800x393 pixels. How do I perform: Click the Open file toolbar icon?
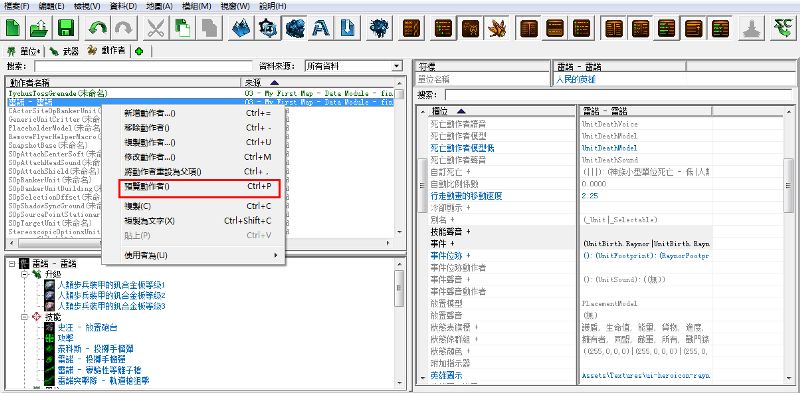click(39, 27)
